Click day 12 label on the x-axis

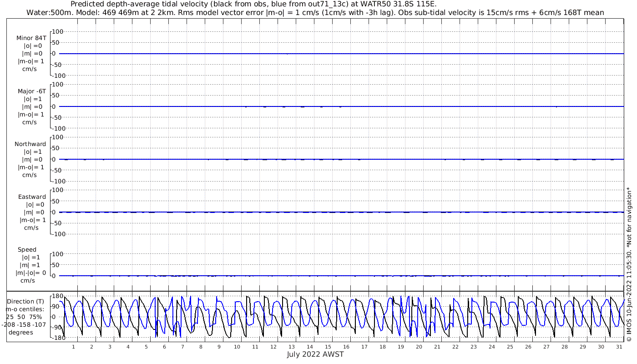273,347
